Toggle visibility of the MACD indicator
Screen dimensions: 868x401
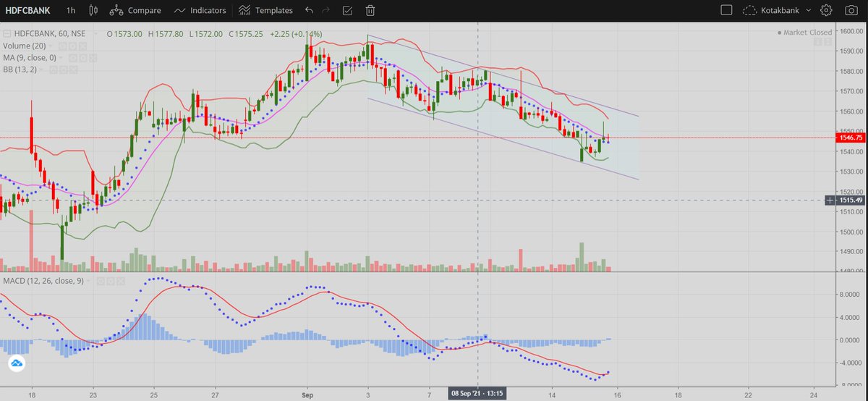tap(101, 281)
